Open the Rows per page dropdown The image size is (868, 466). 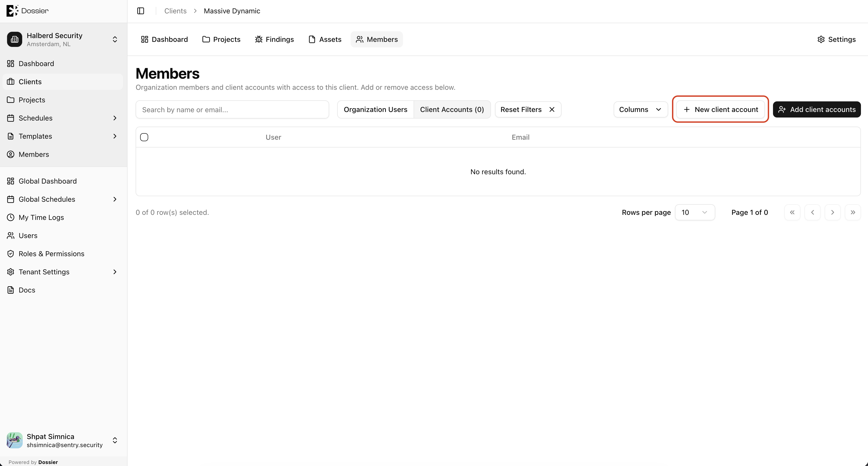(x=695, y=212)
